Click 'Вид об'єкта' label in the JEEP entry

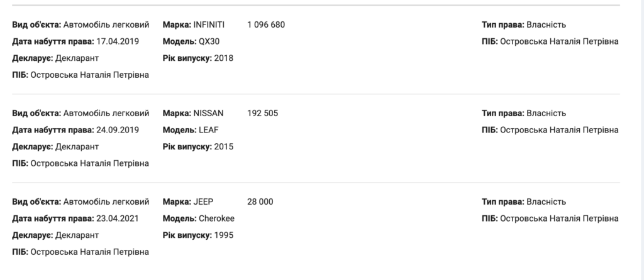coord(36,202)
